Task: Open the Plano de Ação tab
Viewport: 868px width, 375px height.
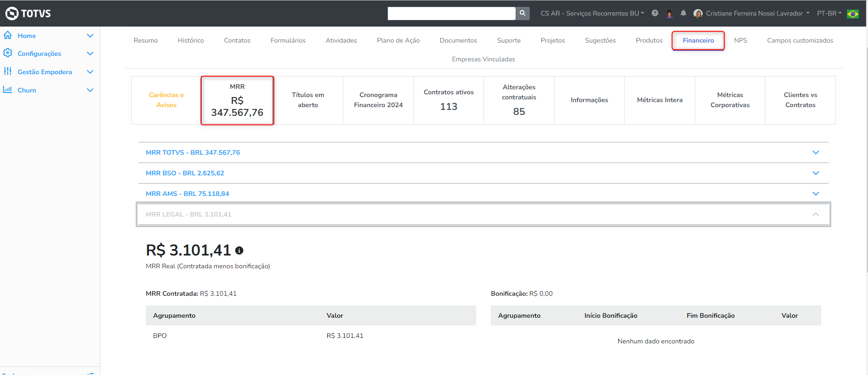Action: pyautogui.click(x=398, y=40)
